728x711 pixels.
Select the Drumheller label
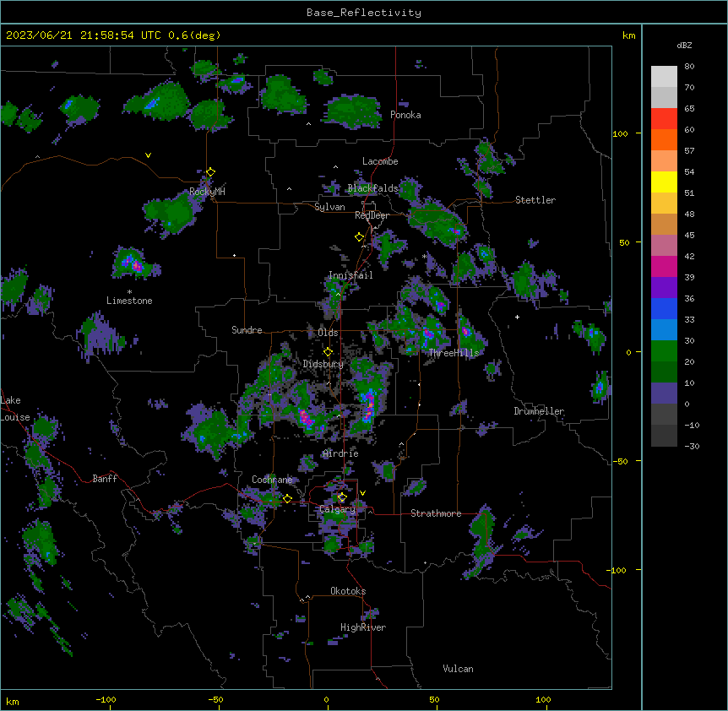(x=539, y=411)
